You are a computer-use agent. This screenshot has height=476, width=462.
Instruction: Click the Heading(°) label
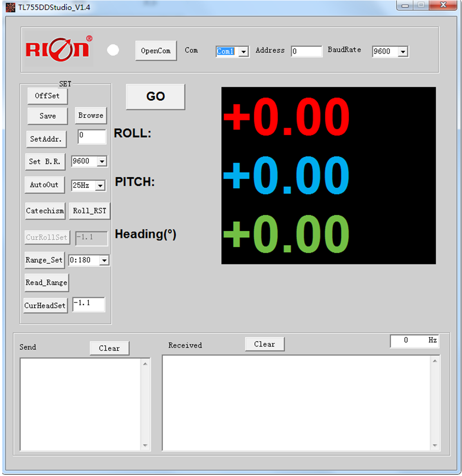coord(146,234)
